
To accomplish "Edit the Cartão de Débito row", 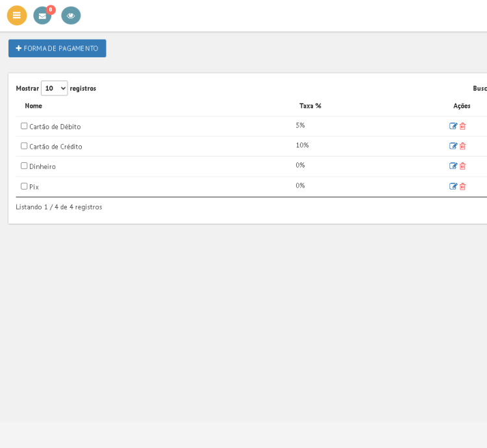I will pos(453,126).
